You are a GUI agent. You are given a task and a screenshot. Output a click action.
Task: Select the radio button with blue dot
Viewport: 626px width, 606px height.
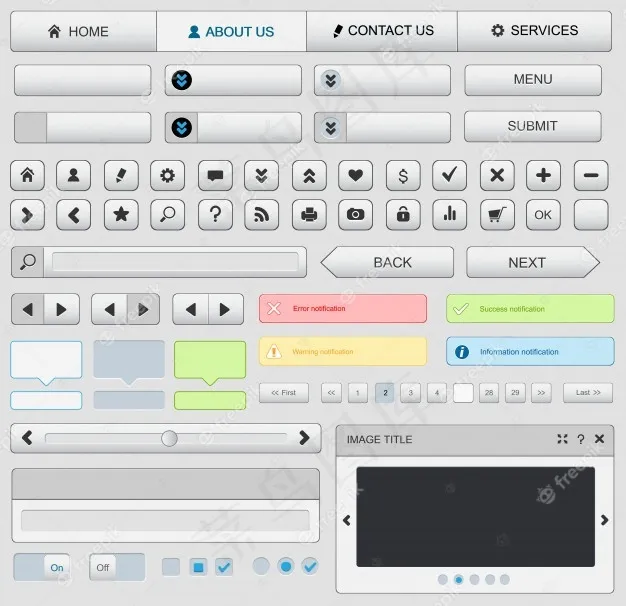point(286,566)
